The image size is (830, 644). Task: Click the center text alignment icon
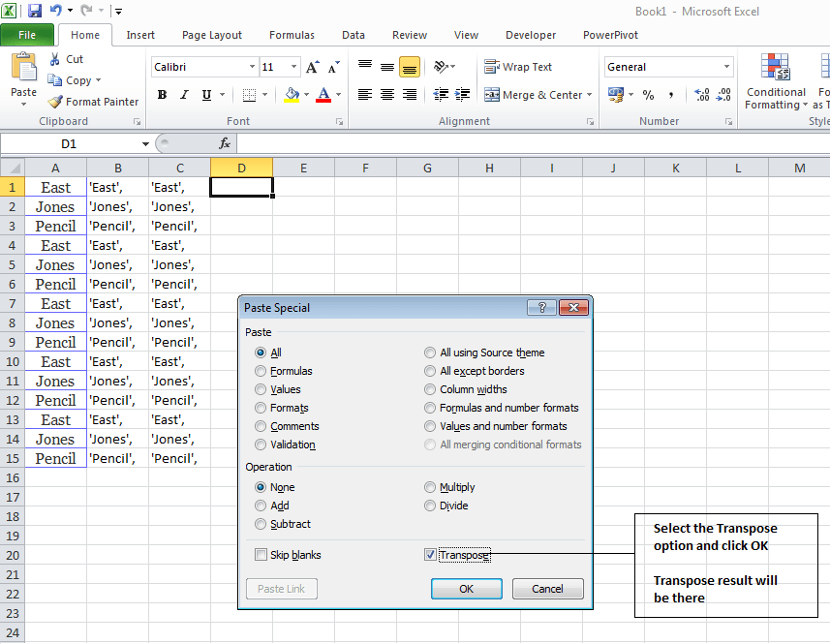[x=386, y=95]
